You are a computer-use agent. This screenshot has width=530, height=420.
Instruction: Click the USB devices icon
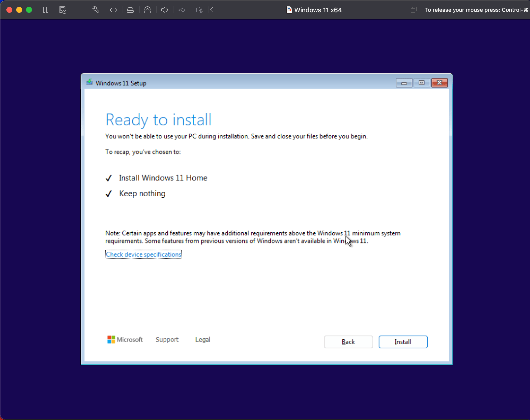182,10
